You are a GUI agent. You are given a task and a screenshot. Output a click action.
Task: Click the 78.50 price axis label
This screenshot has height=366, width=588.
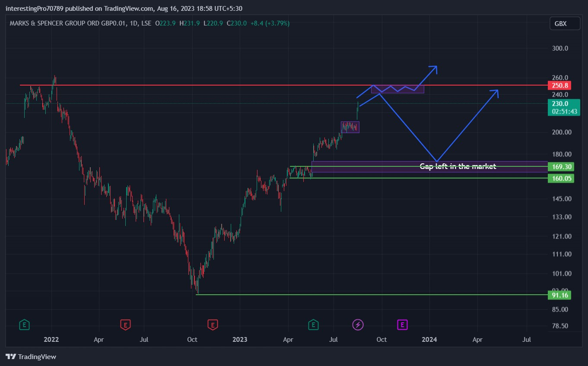coord(560,326)
